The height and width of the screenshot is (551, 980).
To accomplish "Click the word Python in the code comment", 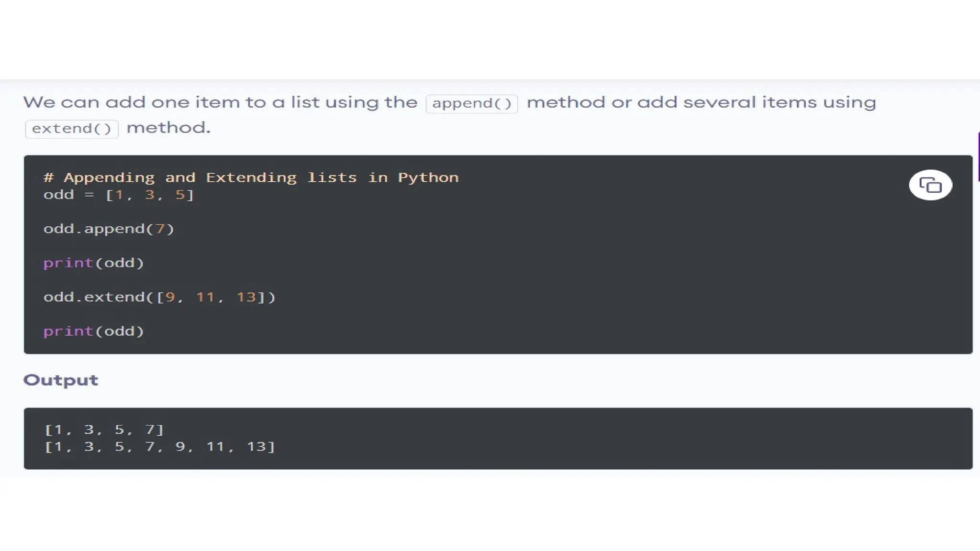I will [428, 177].
